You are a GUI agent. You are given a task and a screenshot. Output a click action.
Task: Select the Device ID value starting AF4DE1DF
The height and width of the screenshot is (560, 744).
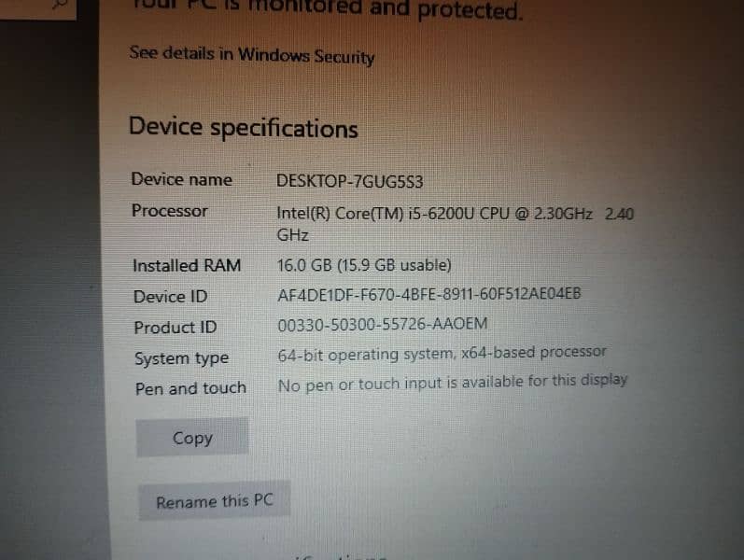[x=428, y=294]
